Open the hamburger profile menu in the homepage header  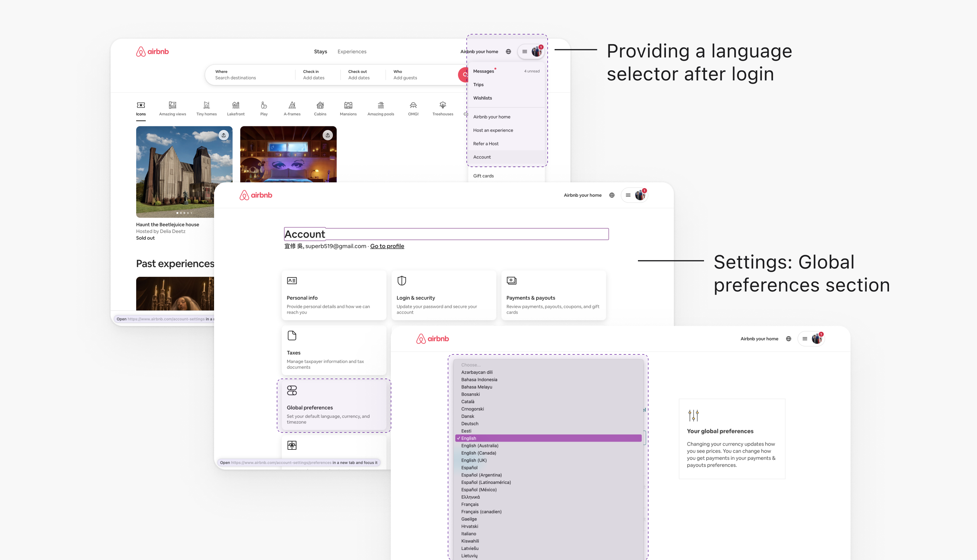click(524, 52)
